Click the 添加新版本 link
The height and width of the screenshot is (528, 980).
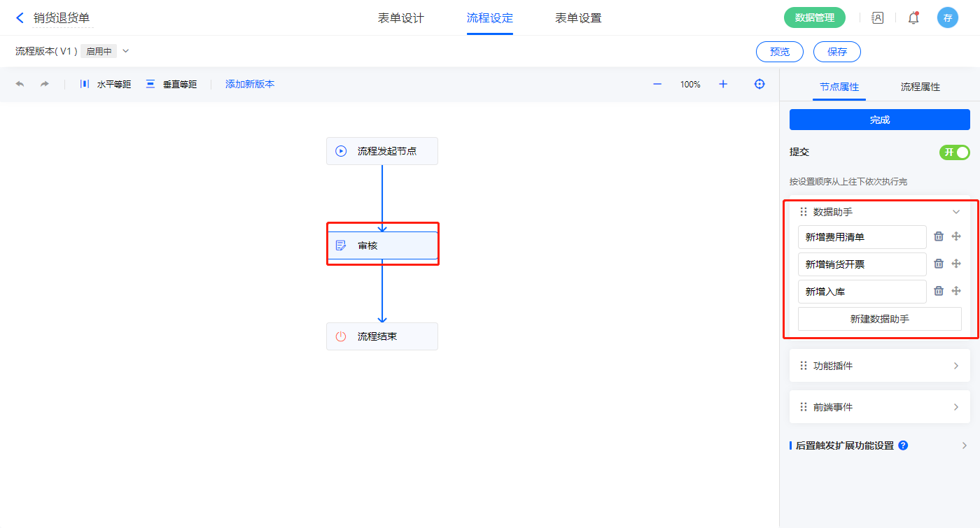coord(250,84)
